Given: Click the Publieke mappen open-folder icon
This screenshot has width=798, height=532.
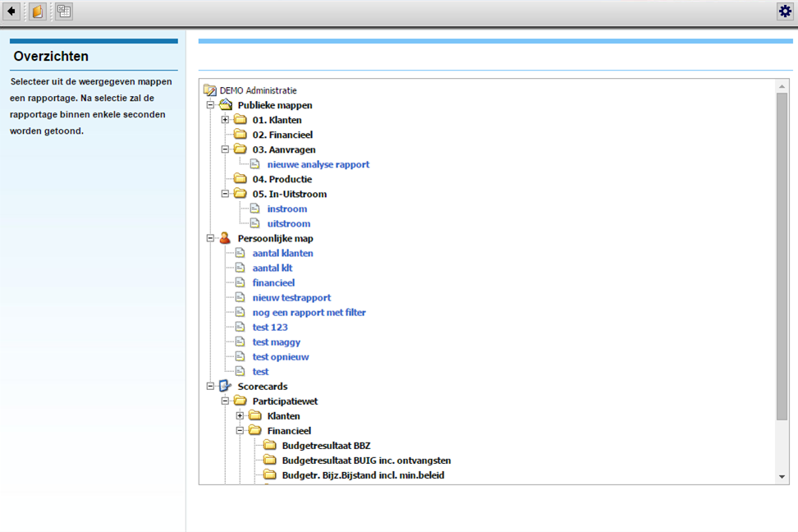Looking at the screenshot, I should tap(226, 105).
